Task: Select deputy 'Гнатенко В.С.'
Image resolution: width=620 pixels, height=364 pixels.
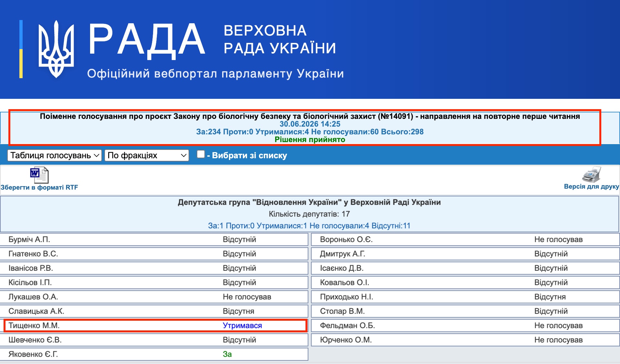Action: point(33,254)
